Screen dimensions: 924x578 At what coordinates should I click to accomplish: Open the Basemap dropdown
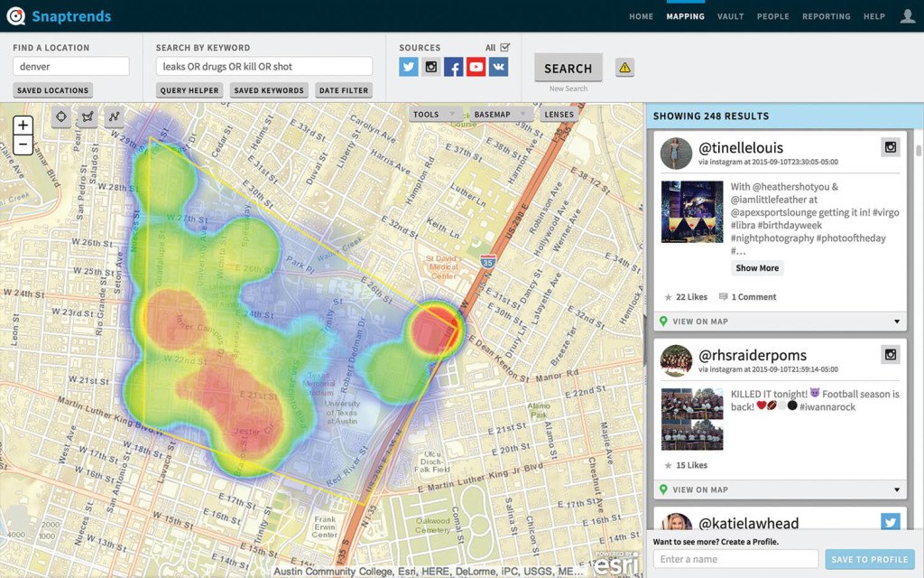pyautogui.click(x=502, y=115)
